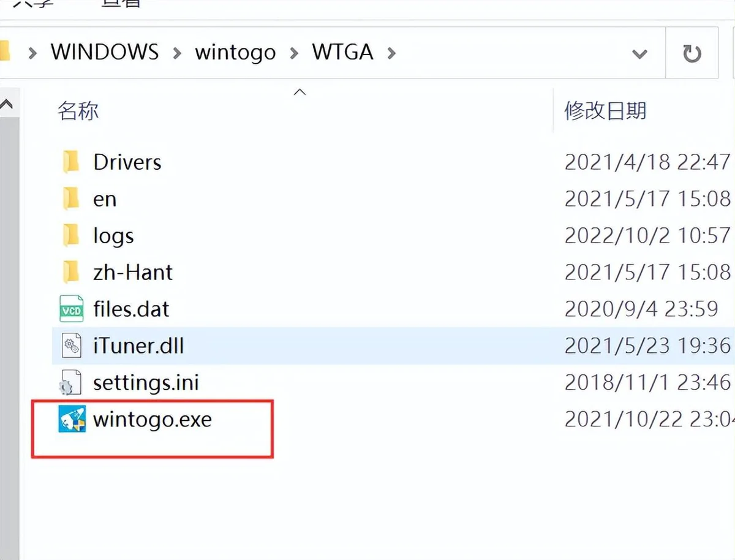
Task: Refresh the current folder view
Action: point(692,53)
